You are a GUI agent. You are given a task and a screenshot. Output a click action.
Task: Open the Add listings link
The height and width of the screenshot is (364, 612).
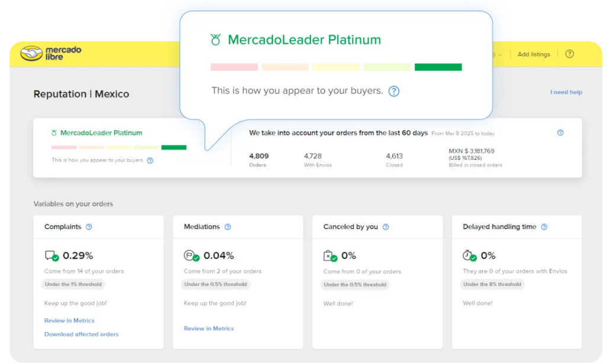[x=534, y=54]
